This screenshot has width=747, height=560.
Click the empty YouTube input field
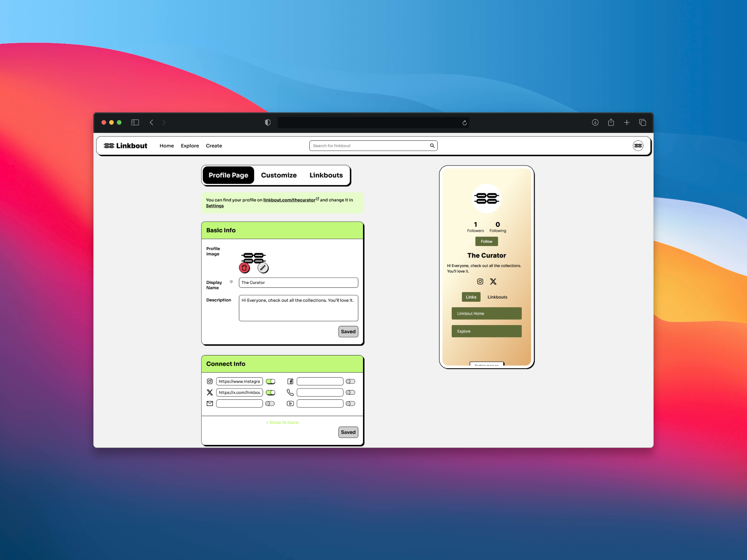[320, 404]
